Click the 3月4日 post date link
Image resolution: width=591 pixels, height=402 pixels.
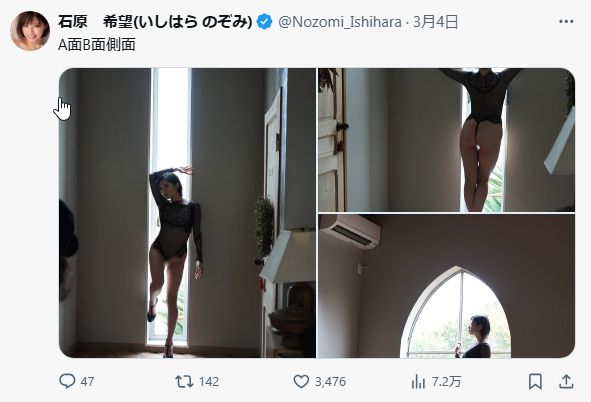(435, 22)
